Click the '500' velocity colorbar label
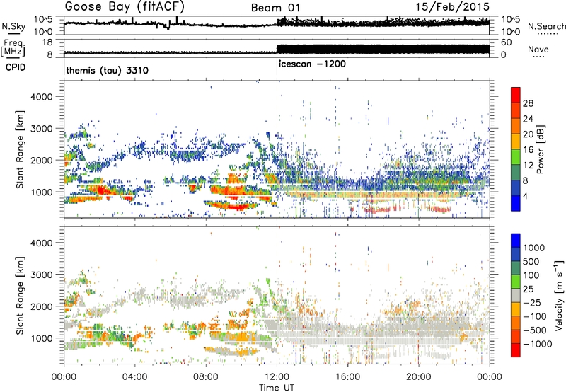This screenshot has height=392, width=566. tap(531, 261)
